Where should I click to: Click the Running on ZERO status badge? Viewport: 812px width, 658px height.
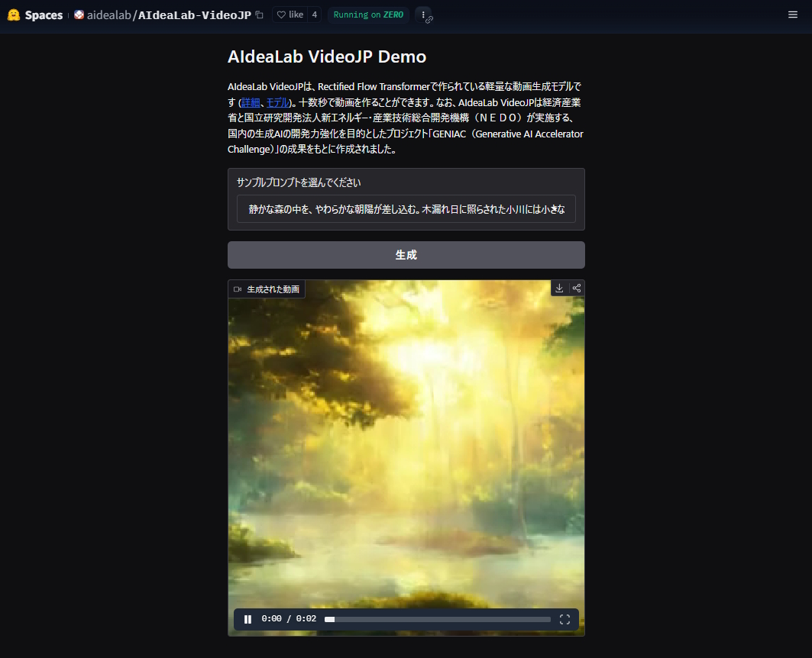coord(367,14)
